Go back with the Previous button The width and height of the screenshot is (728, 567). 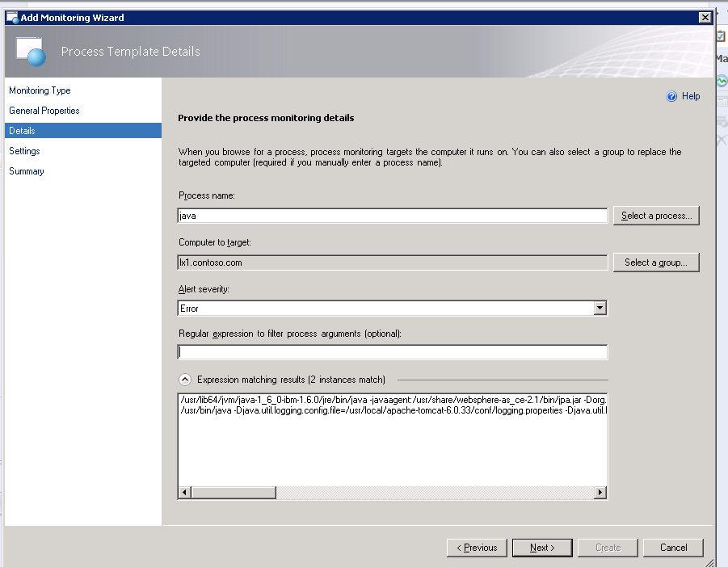(477, 548)
